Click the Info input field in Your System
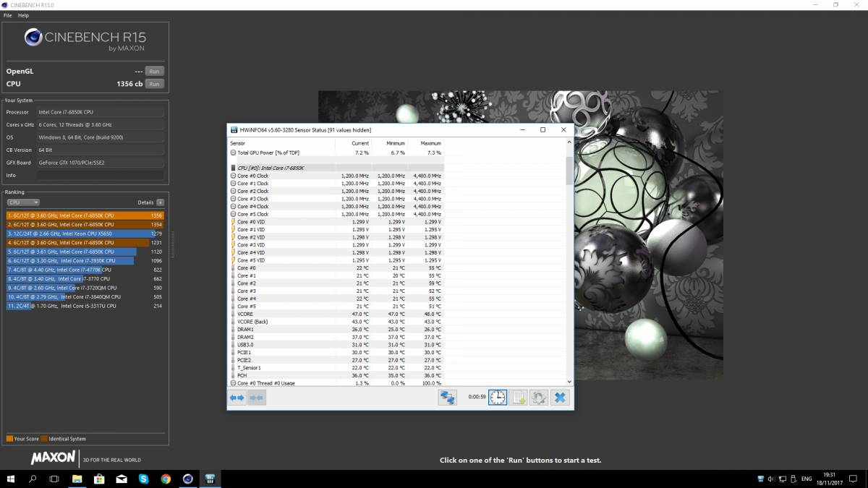The image size is (868, 488). click(101, 176)
